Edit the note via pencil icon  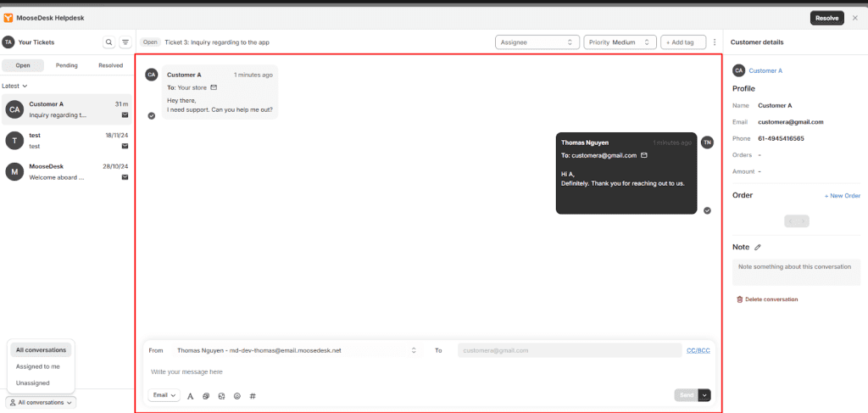point(758,247)
